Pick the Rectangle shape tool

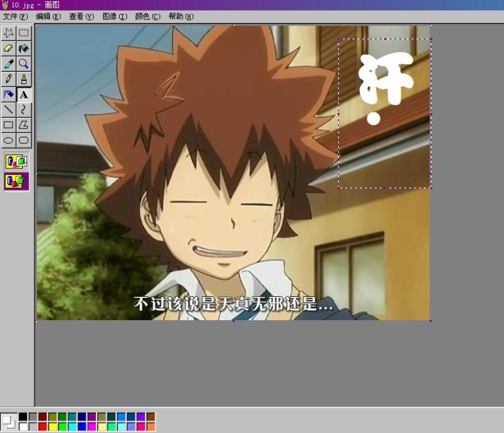(x=8, y=125)
